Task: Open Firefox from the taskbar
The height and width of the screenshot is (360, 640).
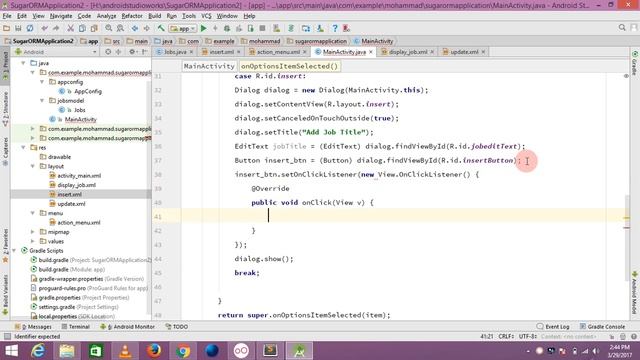Action: (x=154, y=351)
